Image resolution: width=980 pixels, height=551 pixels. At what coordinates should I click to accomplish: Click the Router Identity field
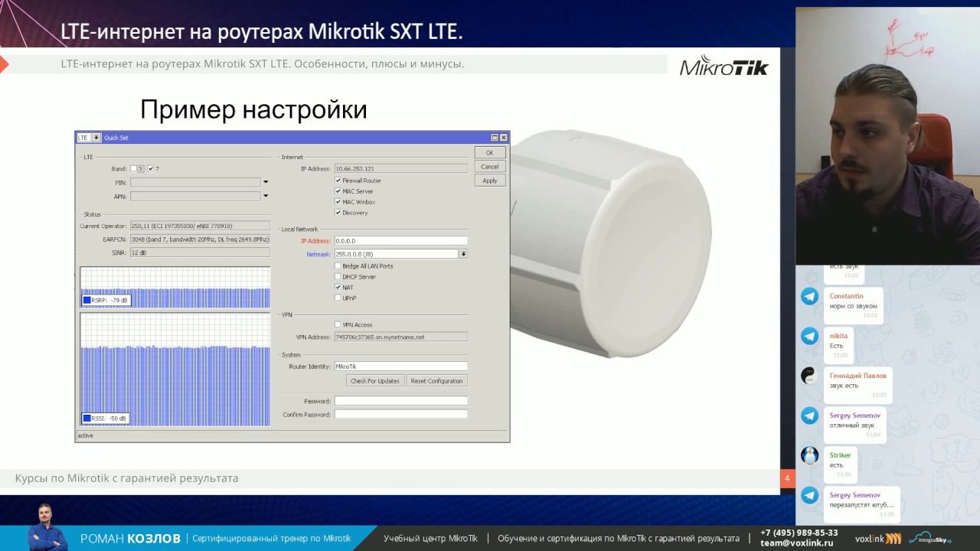[400, 367]
